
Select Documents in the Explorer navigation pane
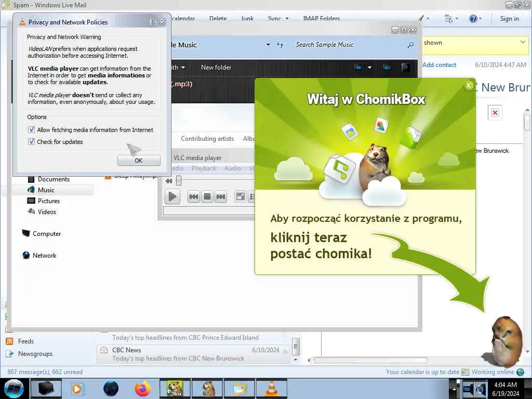[x=54, y=179]
